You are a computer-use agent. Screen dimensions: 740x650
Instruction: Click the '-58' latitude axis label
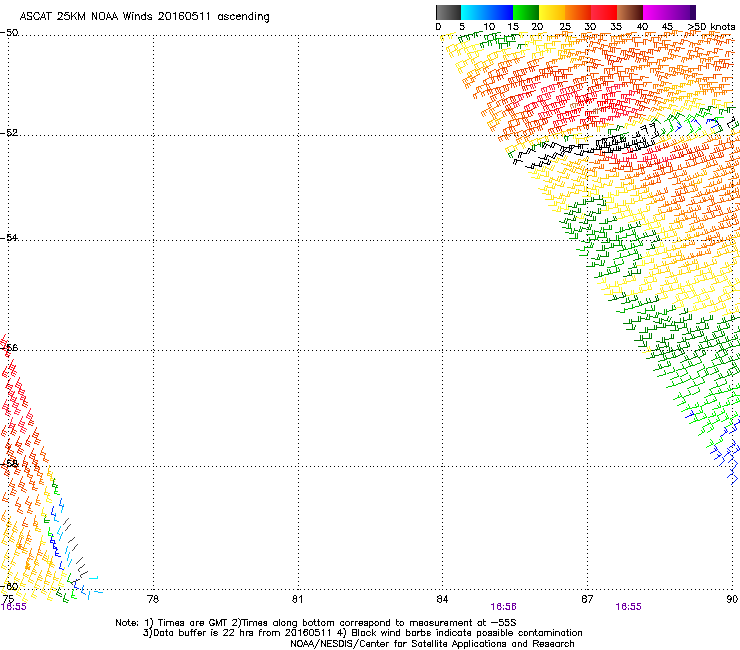pyautogui.click(x=9, y=464)
